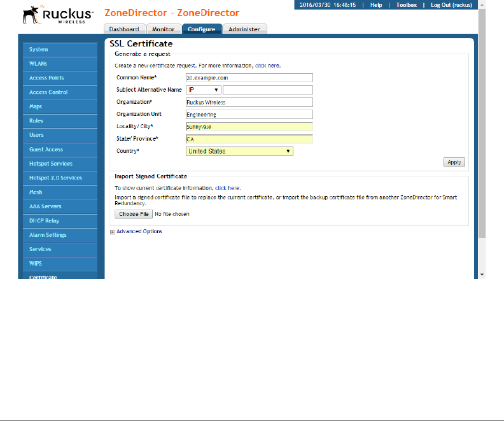Open Mesh configuration
The width and height of the screenshot is (504, 421).
tap(60, 192)
